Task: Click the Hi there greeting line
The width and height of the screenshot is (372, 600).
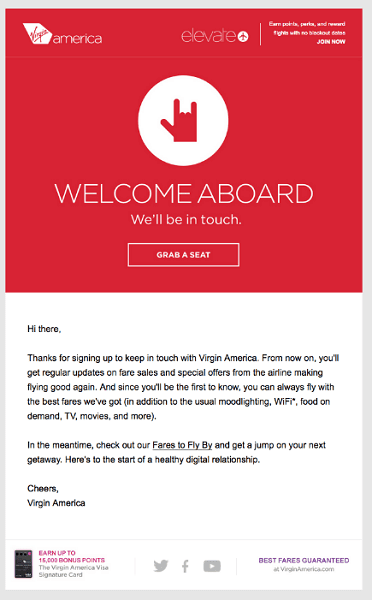Action: pos(44,329)
